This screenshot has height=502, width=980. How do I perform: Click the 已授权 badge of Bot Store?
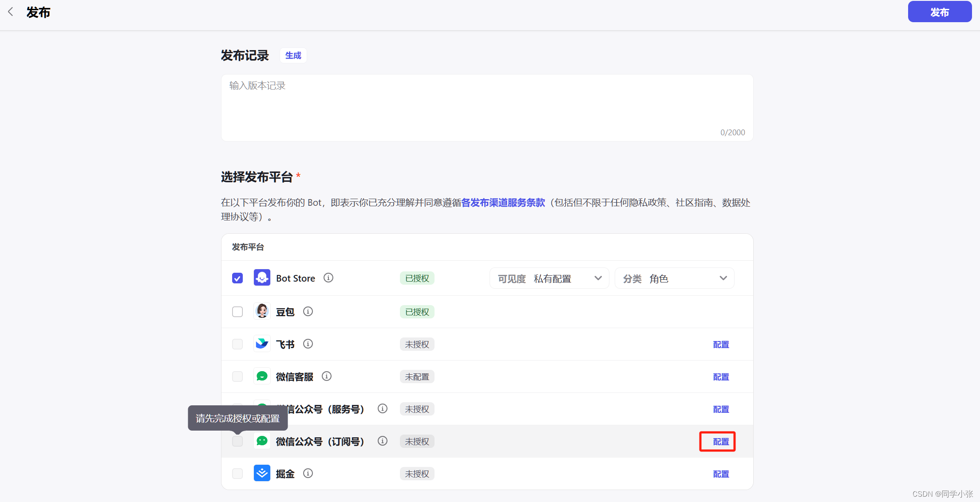[x=417, y=278]
